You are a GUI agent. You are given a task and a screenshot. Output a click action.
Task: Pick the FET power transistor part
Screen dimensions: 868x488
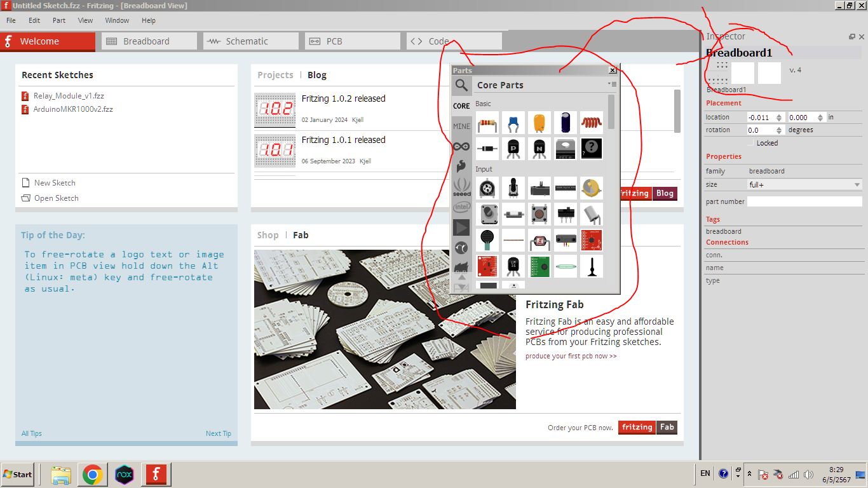pos(566,149)
